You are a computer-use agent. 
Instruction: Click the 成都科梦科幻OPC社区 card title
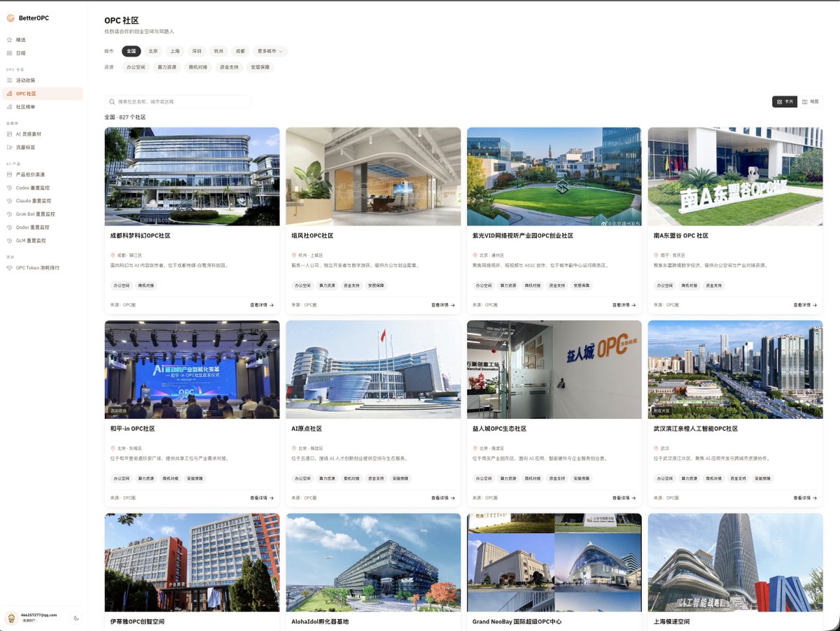(x=141, y=236)
